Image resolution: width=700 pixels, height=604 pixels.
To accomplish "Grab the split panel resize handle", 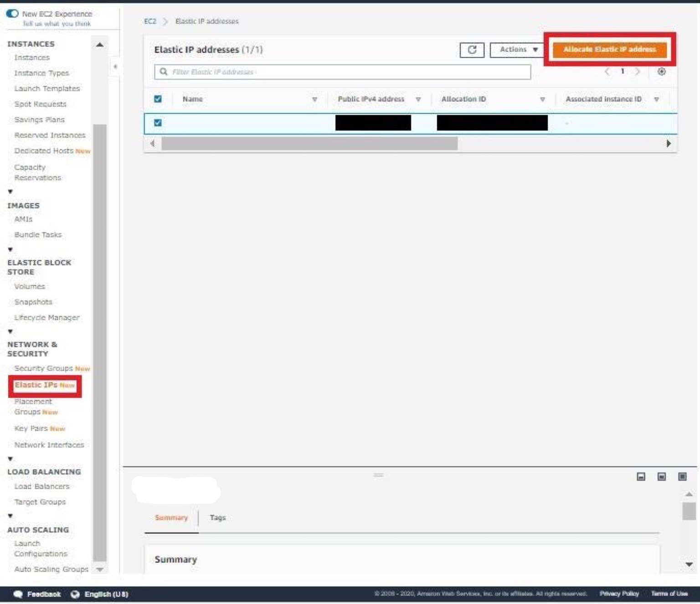I will (378, 475).
